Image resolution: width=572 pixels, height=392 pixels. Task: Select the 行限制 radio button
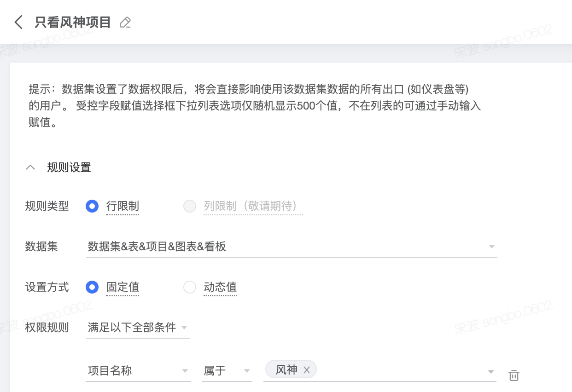coord(92,206)
